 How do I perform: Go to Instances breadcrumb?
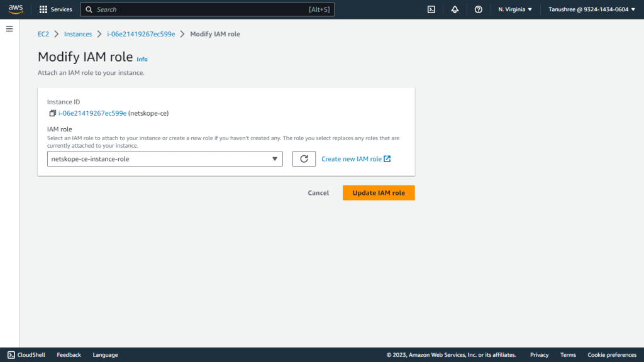(x=78, y=34)
